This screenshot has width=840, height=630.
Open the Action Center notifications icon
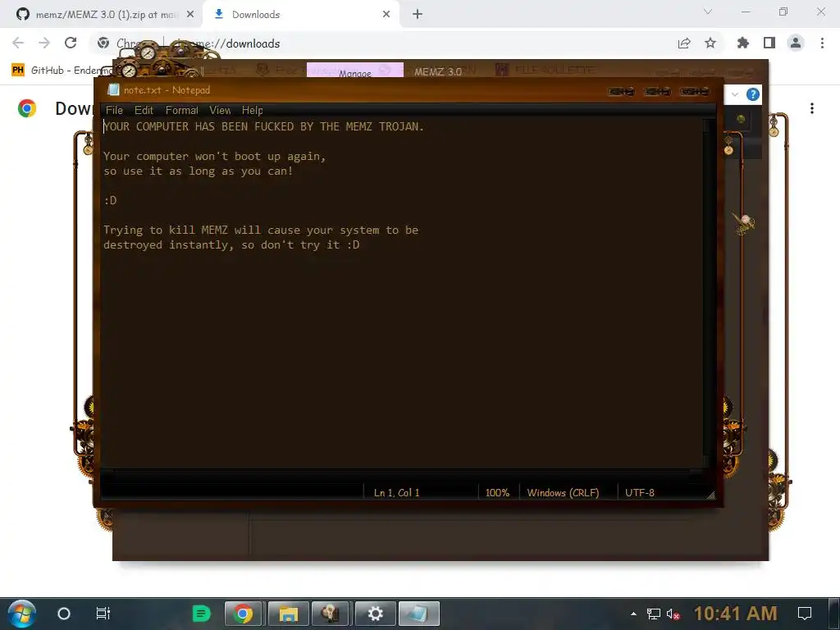[x=804, y=614]
